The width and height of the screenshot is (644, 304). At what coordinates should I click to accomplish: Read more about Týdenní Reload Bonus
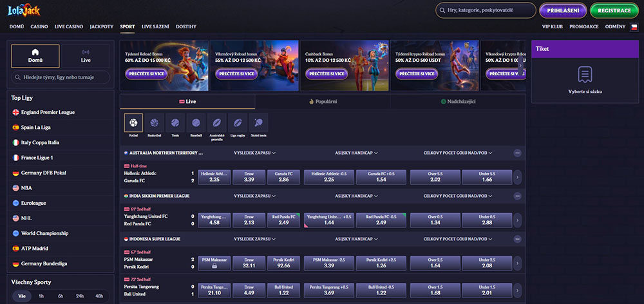tap(146, 74)
